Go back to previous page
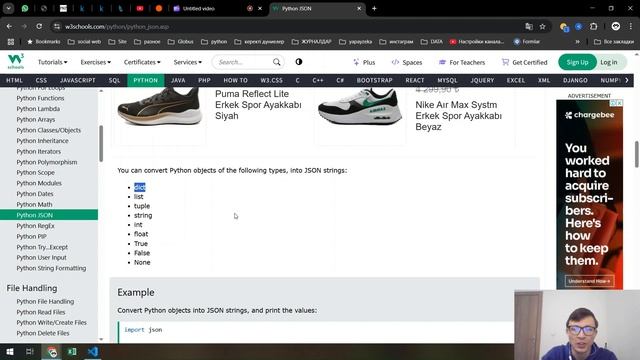Image resolution: width=640 pixels, height=360 pixels. [x=9, y=27]
